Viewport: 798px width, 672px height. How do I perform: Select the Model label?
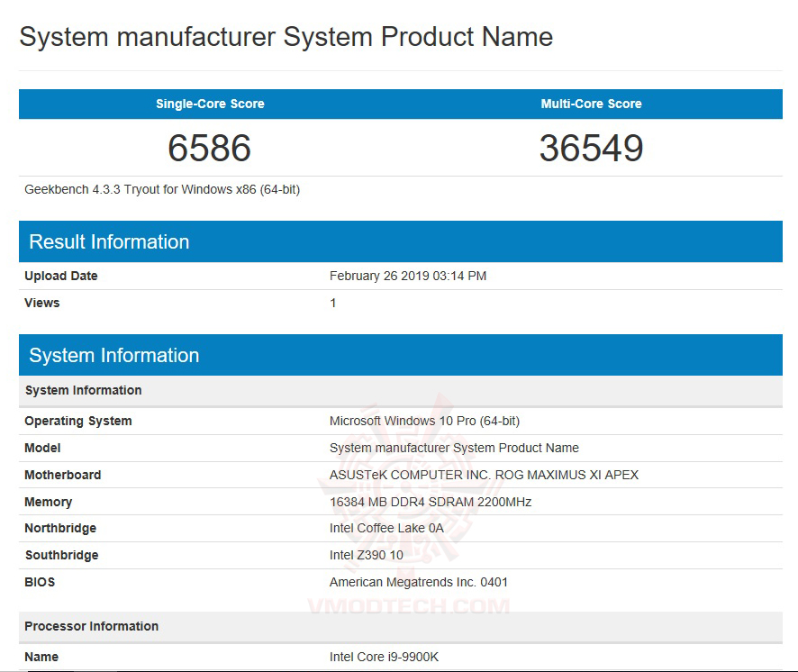(x=42, y=448)
